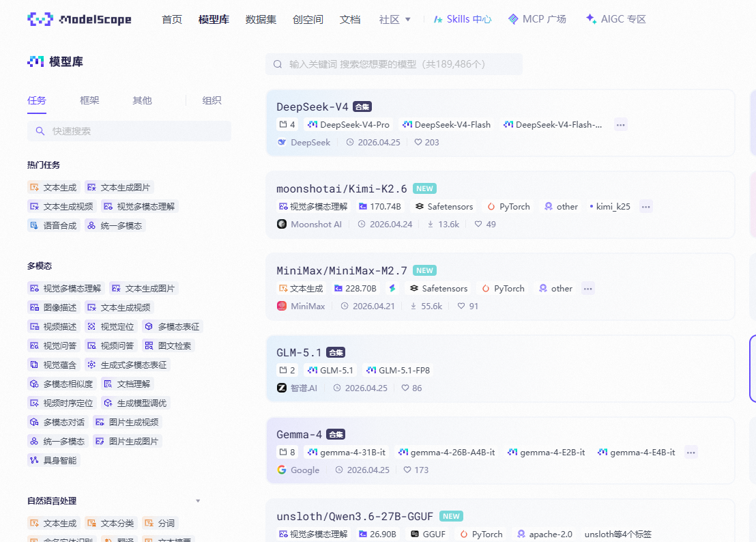Click the ModelScope logo
This screenshot has width=756, height=542.
[79, 19]
